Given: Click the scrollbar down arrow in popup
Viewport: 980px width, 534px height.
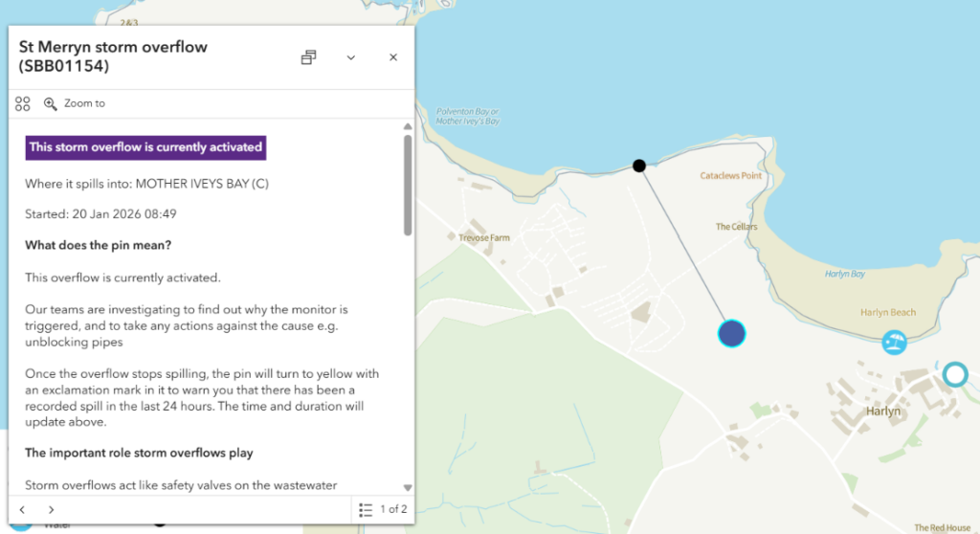Looking at the screenshot, I should tap(408, 487).
